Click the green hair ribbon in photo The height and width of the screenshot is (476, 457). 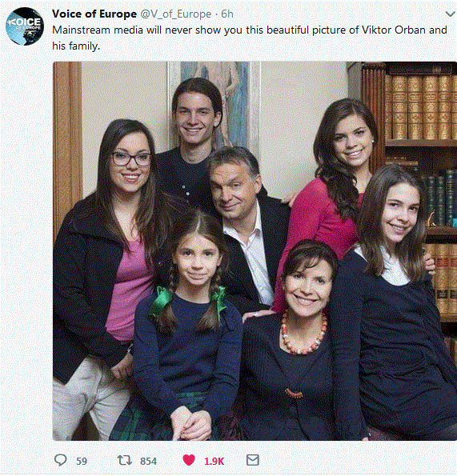pos(160,300)
